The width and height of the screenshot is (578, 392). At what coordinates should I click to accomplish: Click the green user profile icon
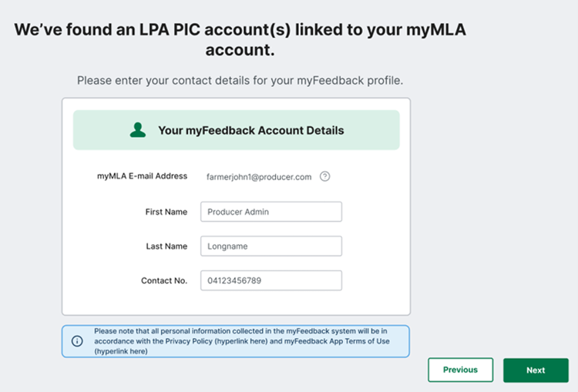(138, 130)
